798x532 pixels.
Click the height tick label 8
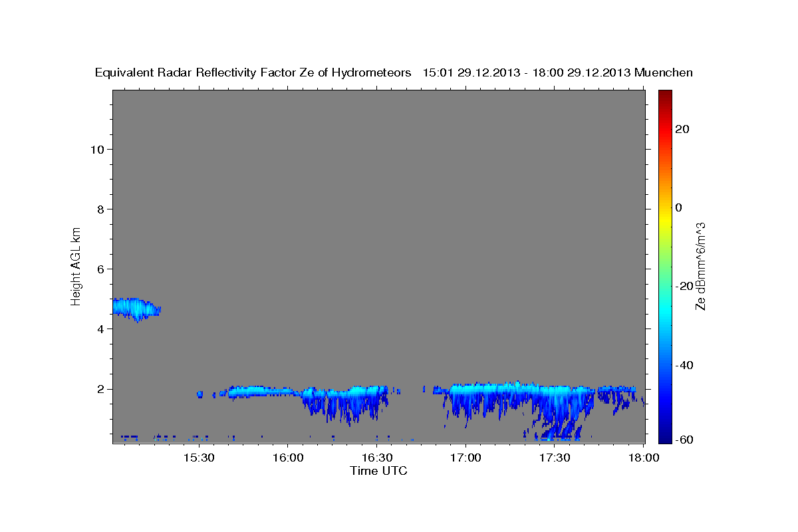click(100, 209)
